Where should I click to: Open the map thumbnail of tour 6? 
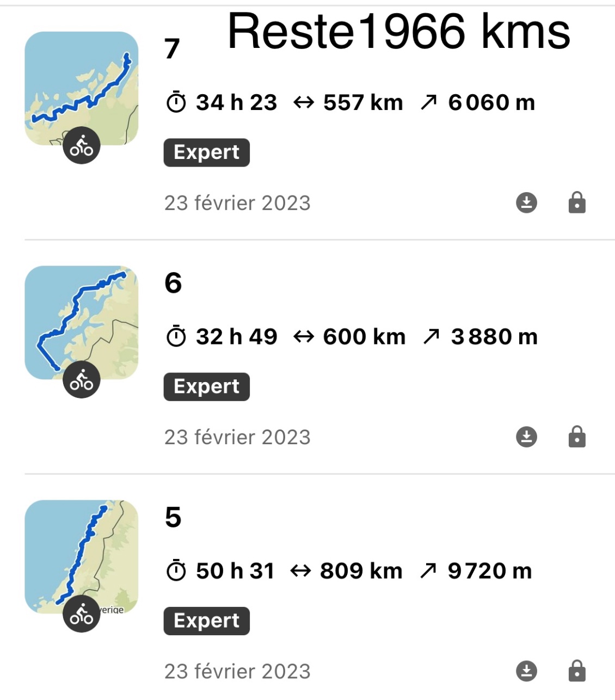(82, 322)
